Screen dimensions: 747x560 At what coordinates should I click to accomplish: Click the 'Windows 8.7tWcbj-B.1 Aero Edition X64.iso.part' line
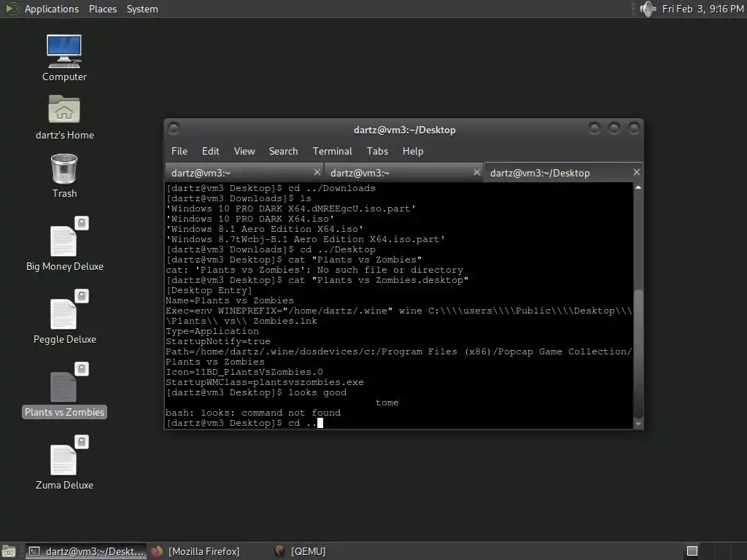coord(306,239)
